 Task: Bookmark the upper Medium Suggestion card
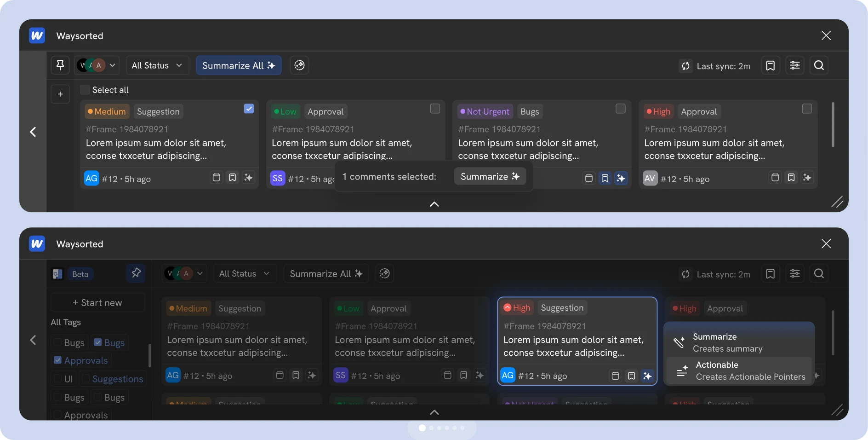click(x=233, y=178)
